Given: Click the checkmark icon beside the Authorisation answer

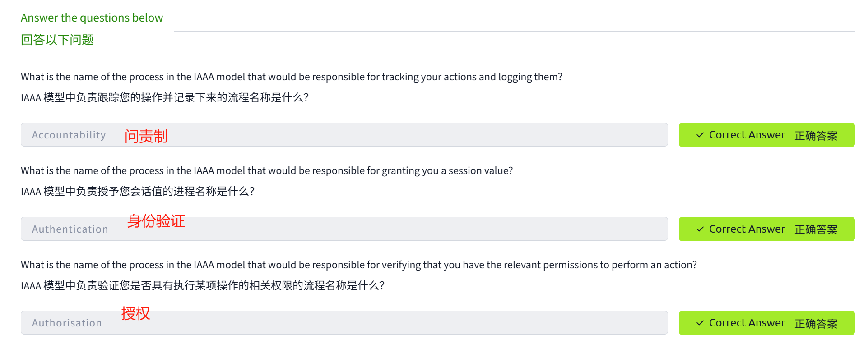Looking at the screenshot, I should click(x=700, y=323).
